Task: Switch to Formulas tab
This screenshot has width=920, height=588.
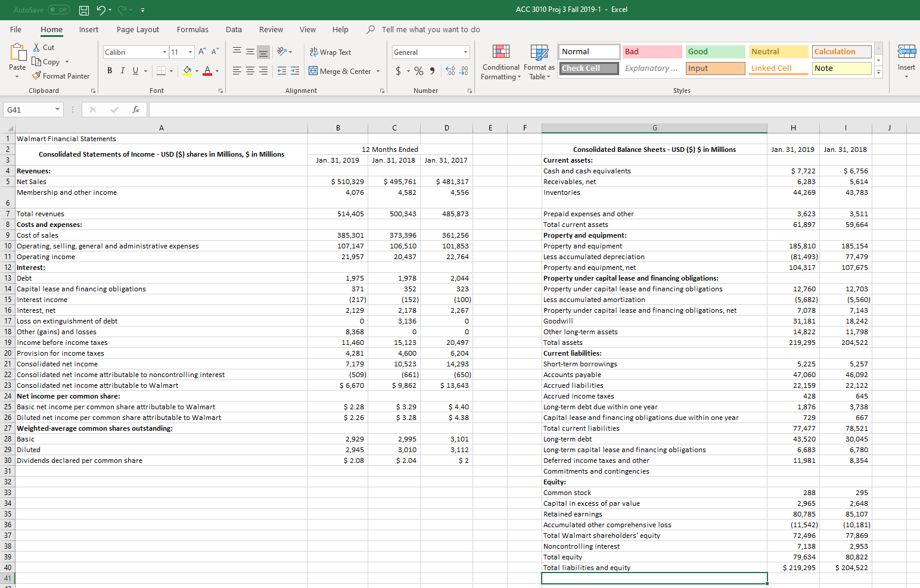Action: pyautogui.click(x=192, y=29)
